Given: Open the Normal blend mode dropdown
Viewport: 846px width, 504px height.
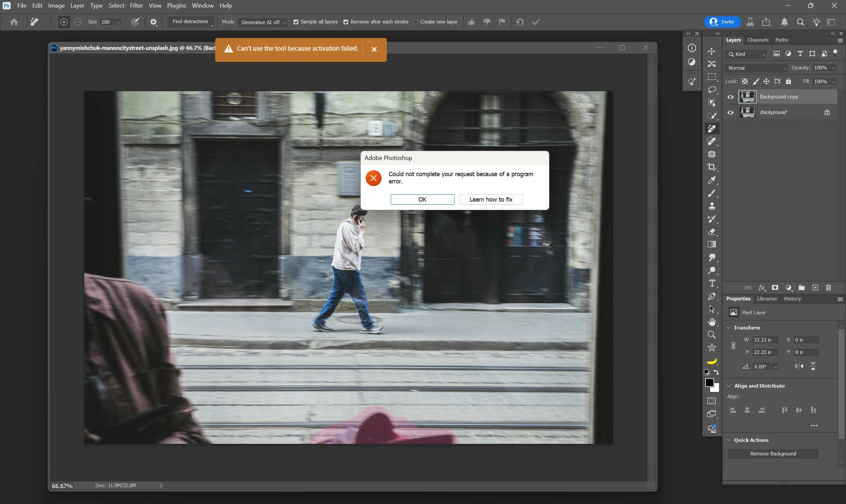Looking at the screenshot, I should (756, 68).
